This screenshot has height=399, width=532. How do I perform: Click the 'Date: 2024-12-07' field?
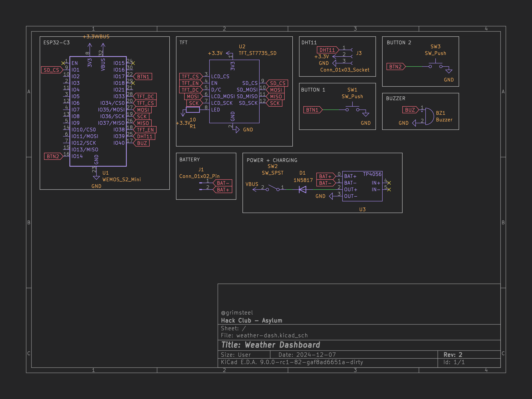click(x=307, y=355)
